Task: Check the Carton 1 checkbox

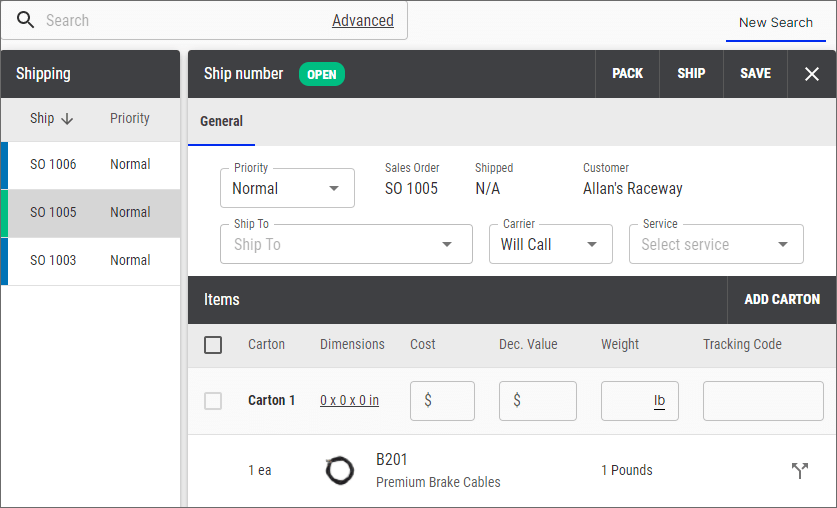Action: 213,401
